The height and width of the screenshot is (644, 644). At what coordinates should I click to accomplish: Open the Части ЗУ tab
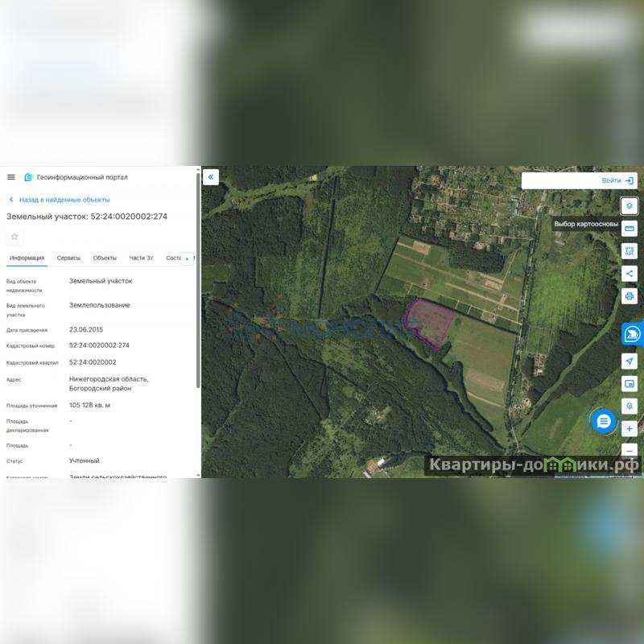[141, 258]
